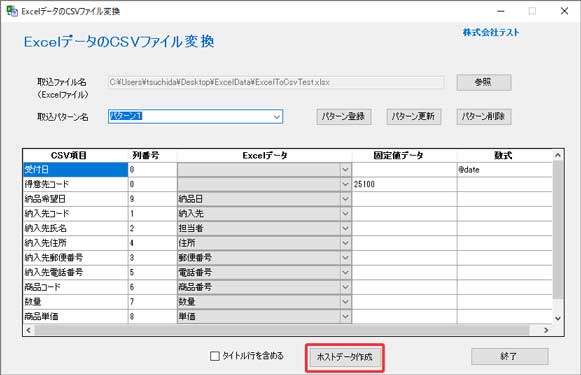This screenshot has width=581, height=375.
Task: Click the 25100 fixed value cell
Action: coord(404,184)
